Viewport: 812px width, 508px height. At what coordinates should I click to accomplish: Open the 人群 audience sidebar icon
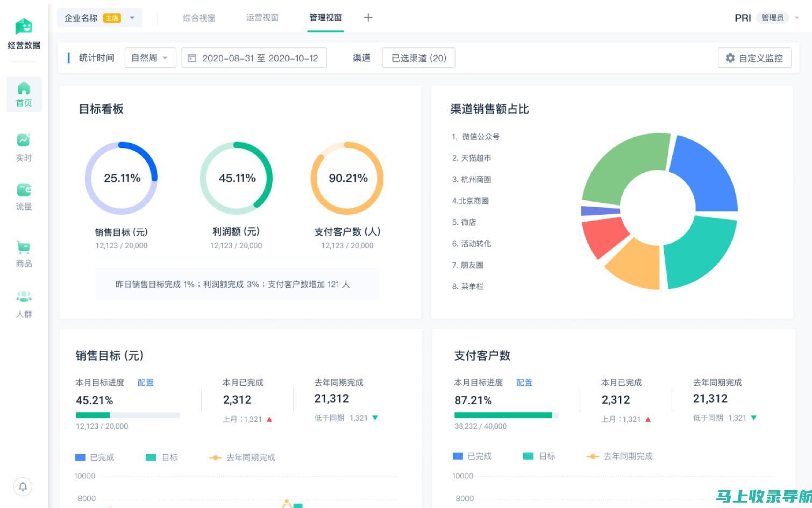[24, 297]
